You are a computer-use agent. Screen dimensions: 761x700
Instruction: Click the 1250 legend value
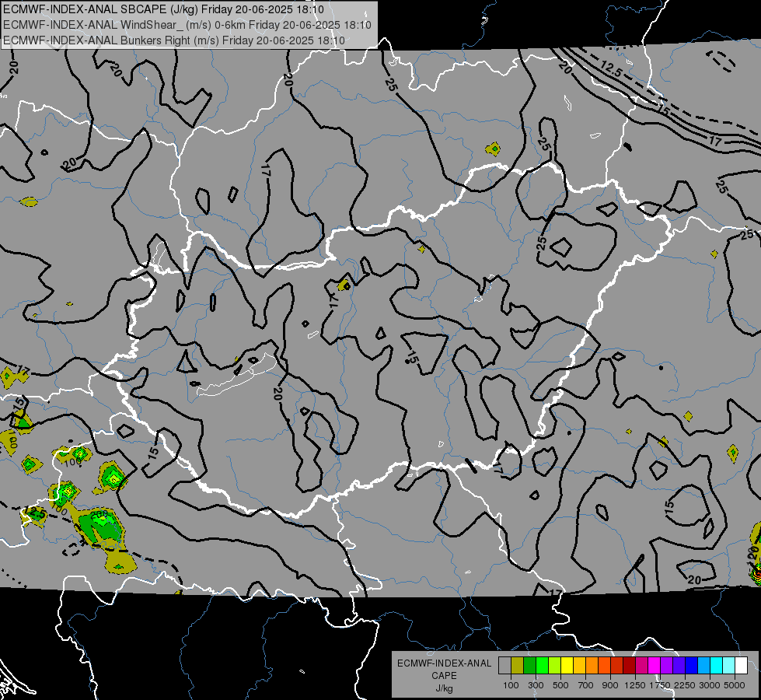click(635, 685)
